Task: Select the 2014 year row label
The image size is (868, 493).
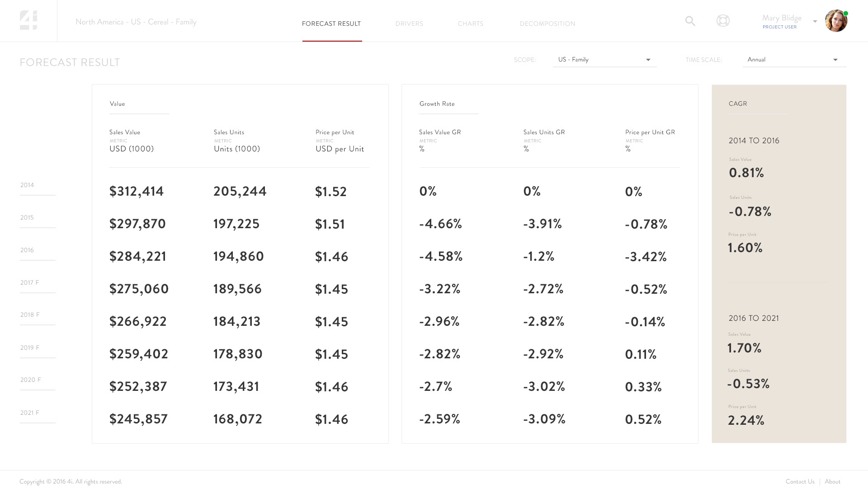Action: [x=27, y=185]
